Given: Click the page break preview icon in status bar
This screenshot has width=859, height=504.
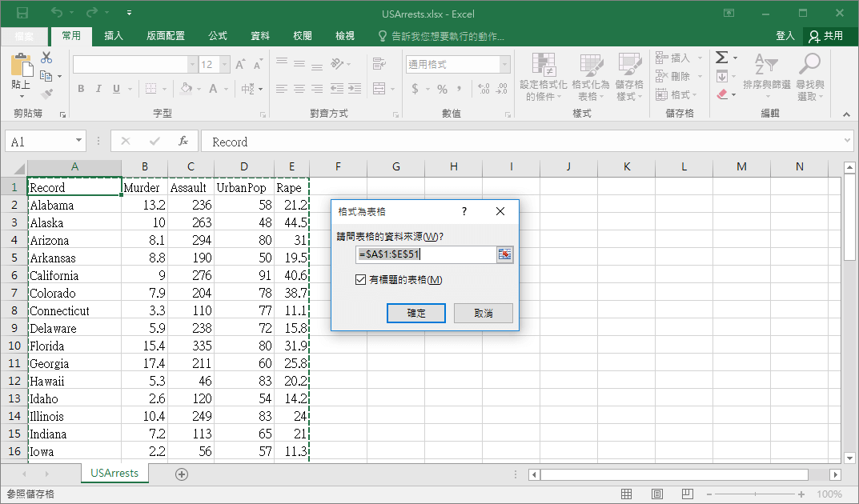Looking at the screenshot, I should [x=687, y=494].
